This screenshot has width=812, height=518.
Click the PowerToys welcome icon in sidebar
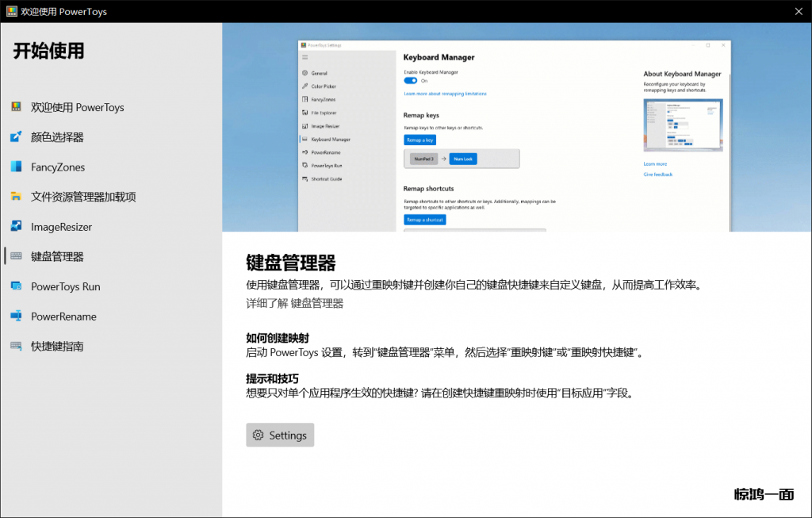click(16, 107)
